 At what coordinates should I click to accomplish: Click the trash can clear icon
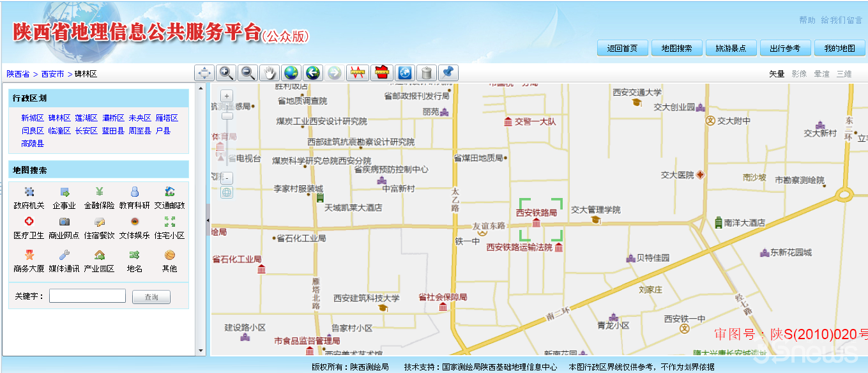pos(427,73)
